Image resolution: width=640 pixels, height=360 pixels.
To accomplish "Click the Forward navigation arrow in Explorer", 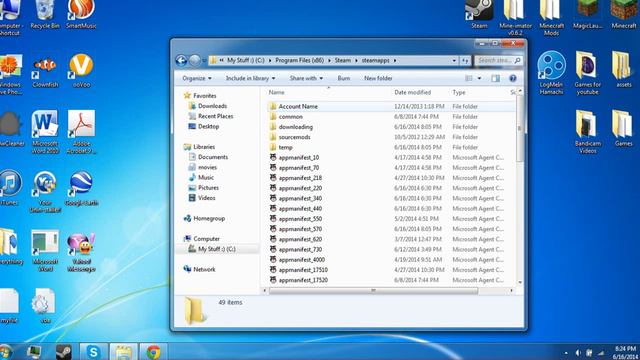I will pyautogui.click(x=195, y=60).
